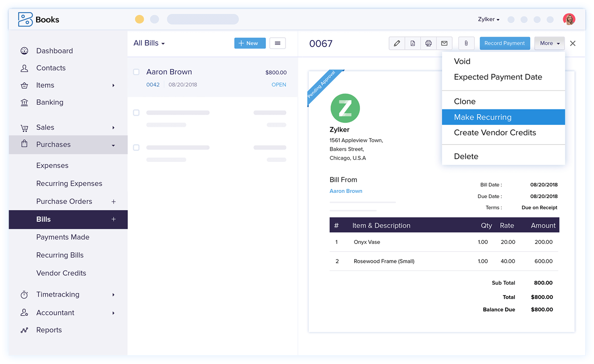Screen dimensions: 594x364
Task: Click the email envelope icon
Action: pyautogui.click(x=444, y=43)
